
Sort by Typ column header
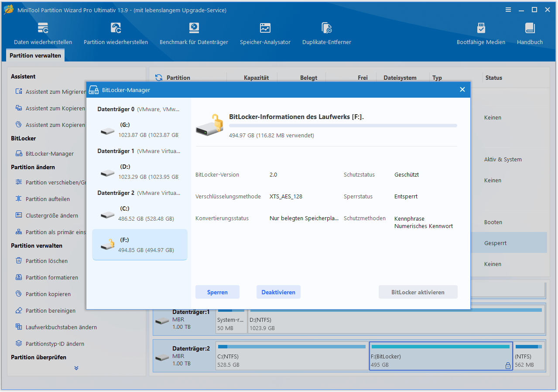coord(437,78)
